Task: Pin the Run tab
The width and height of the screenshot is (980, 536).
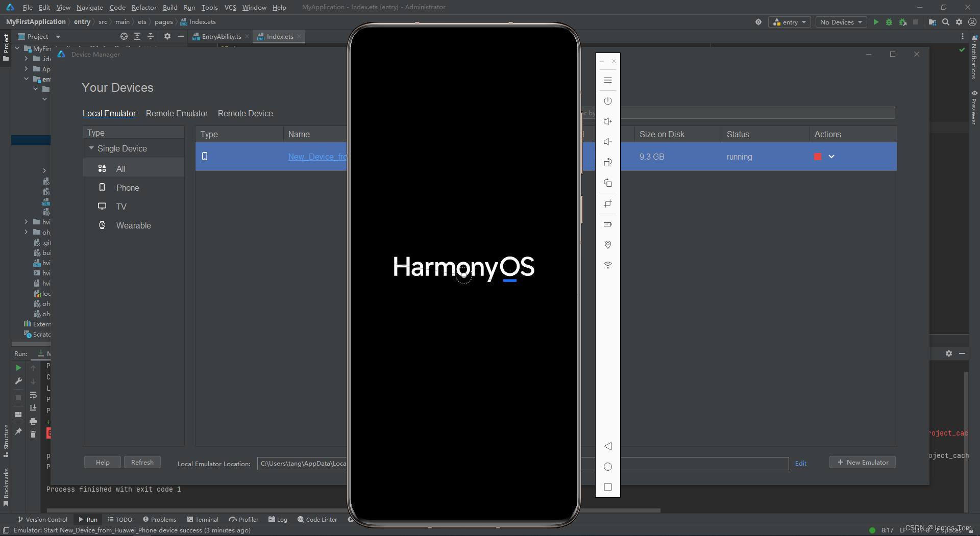Action: tap(18, 431)
